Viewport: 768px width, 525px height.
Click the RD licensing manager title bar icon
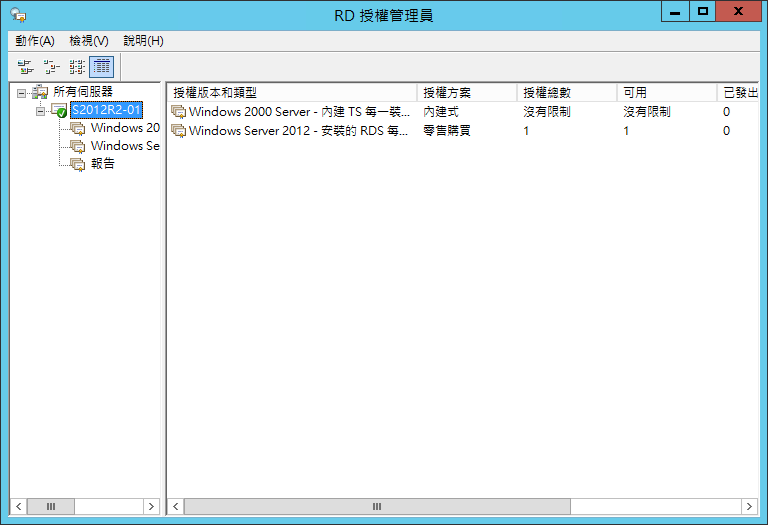[19, 15]
